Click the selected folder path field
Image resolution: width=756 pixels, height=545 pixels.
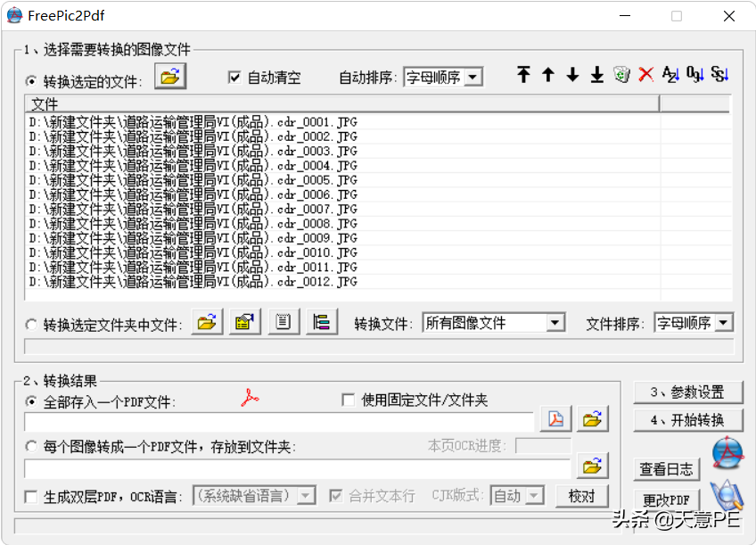tap(379, 346)
